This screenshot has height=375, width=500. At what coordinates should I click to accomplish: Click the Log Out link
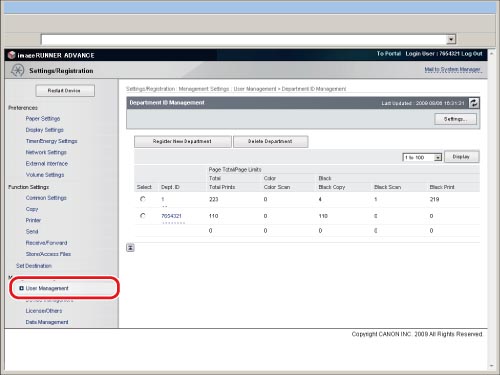click(x=472, y=54)
